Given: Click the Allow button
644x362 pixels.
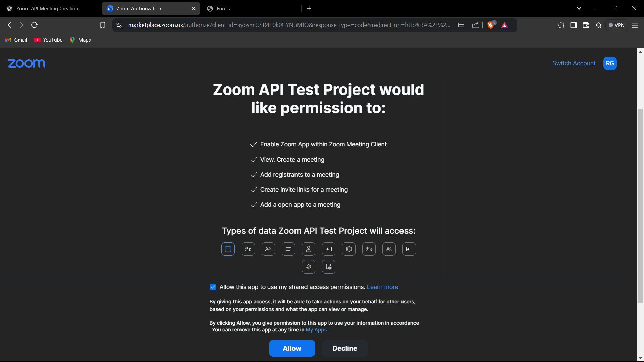Looking at the screenshot, I should pos(292,348).
